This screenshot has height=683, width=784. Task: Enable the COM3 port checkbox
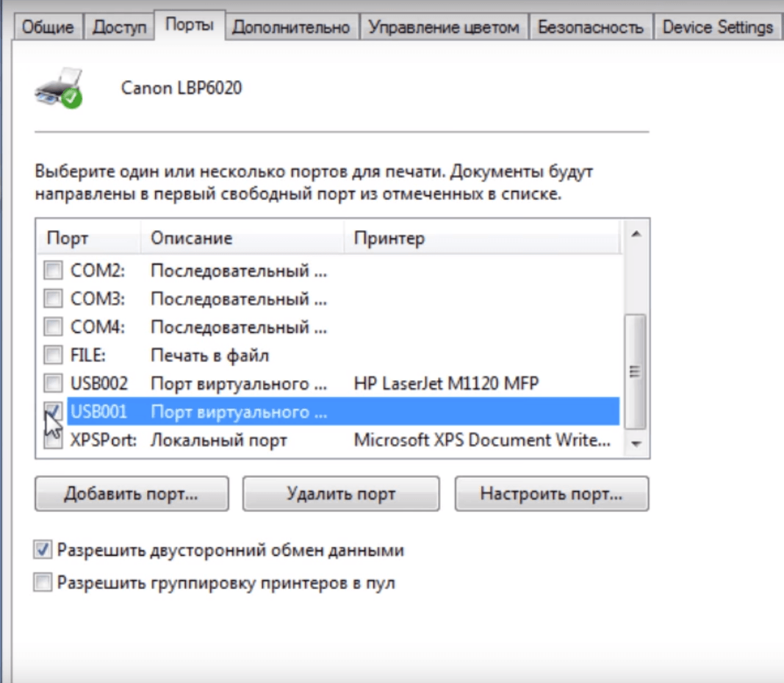pyautogui.click(x=53, y=299)
